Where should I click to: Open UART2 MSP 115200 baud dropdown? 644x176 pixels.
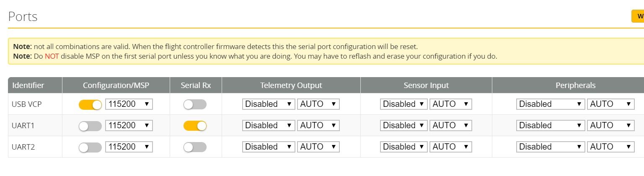point(129,147)
